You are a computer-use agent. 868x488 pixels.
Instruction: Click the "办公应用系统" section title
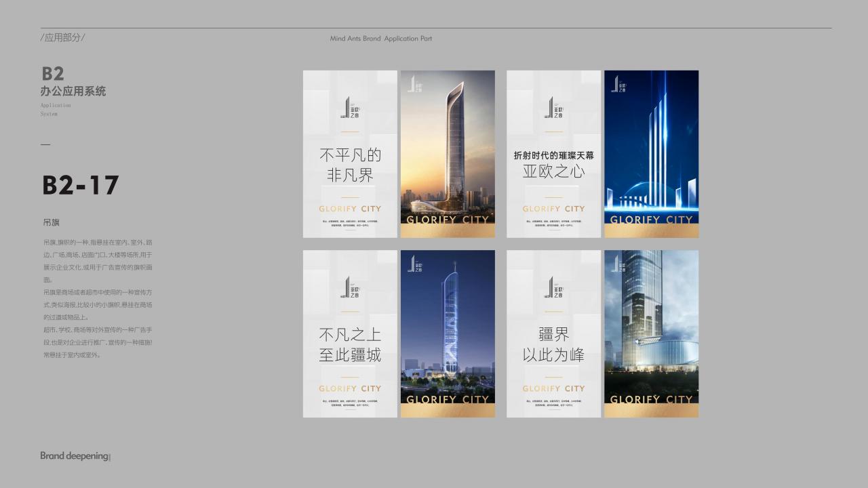tap(73, 91)
